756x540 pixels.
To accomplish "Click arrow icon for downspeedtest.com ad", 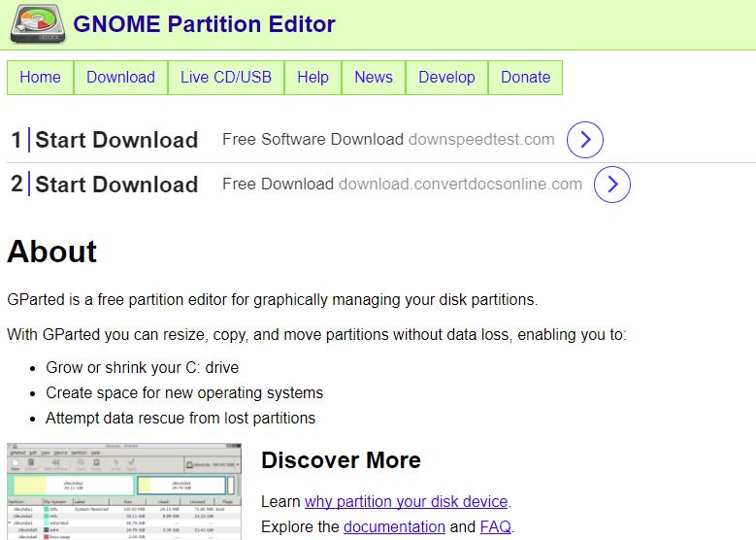I will pyautogui.click(x=585, y=140).
